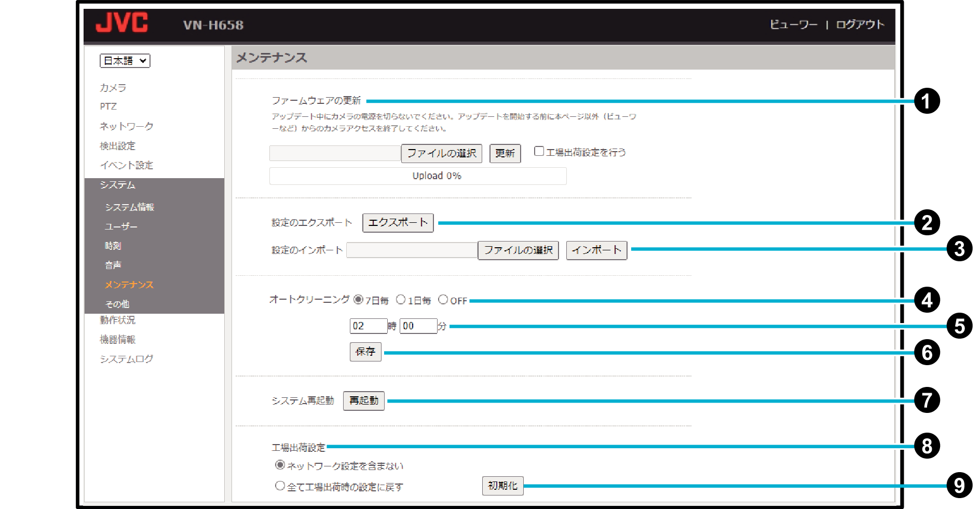This screenshot has width=980, height=509.
Task: Click firmware ファイルの選択 button
Action: 442,153
